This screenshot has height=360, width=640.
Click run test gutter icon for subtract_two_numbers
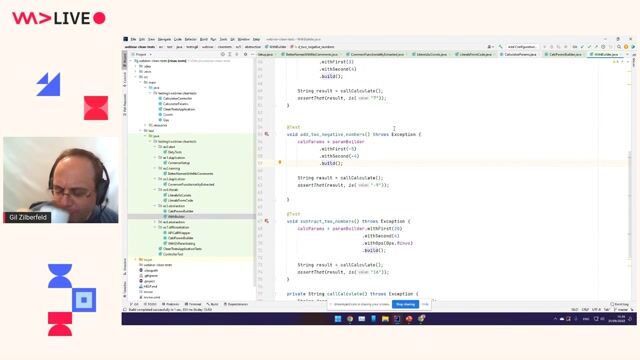pyautogui.click(x=267, y=221)
